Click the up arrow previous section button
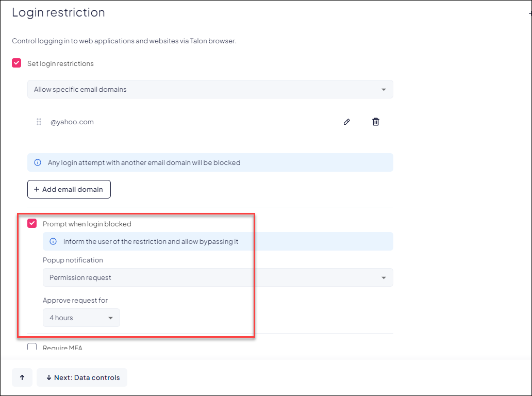This screenshot has height=396, width=532. click(22, 377)
